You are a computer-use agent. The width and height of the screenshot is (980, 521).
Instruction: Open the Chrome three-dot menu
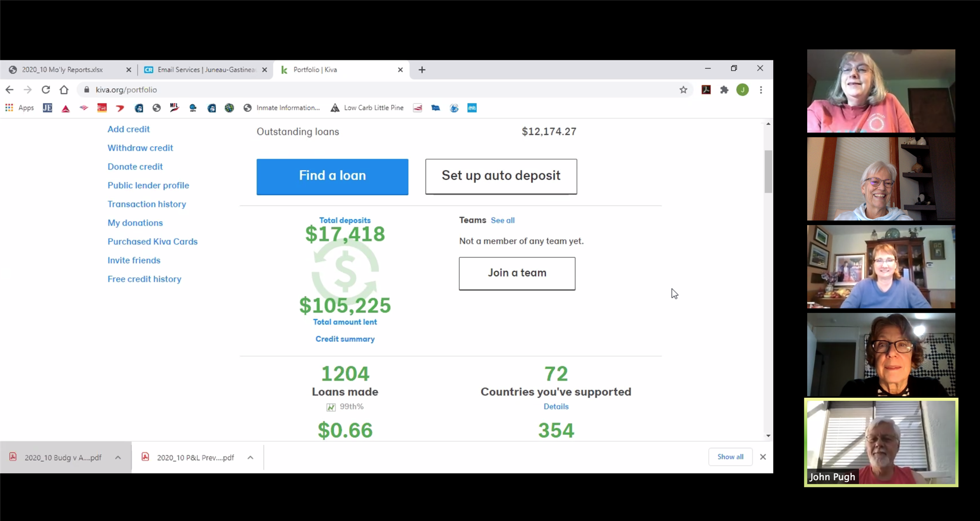point(761,90)
